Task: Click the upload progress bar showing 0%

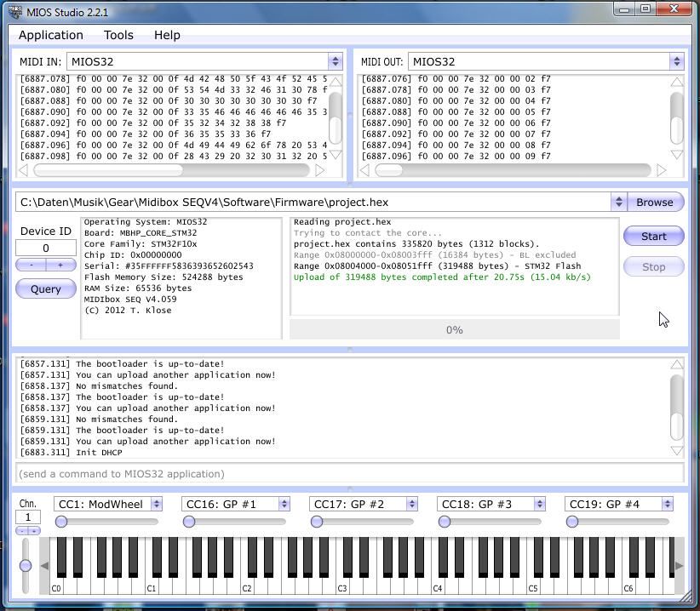Action: point(455,329)
